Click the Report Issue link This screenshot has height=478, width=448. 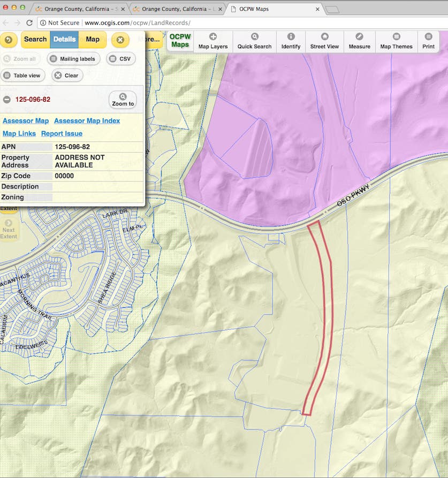pos(62,134)
